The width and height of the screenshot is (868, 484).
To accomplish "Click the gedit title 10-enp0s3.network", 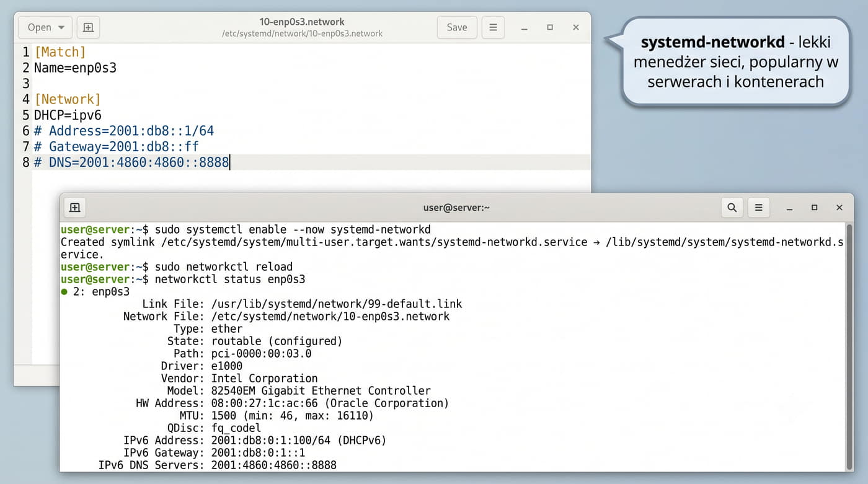I will (x=302, y=22).
